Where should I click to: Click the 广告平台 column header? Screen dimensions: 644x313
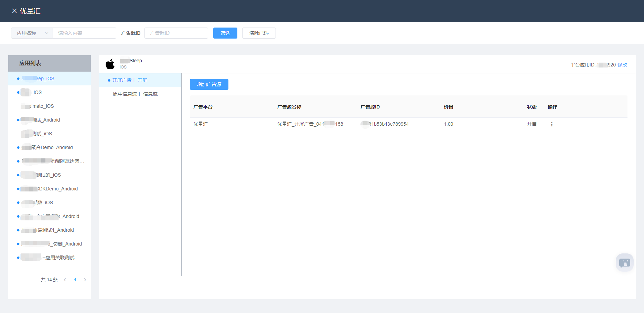pyautogui.click(x=203, y=107)
